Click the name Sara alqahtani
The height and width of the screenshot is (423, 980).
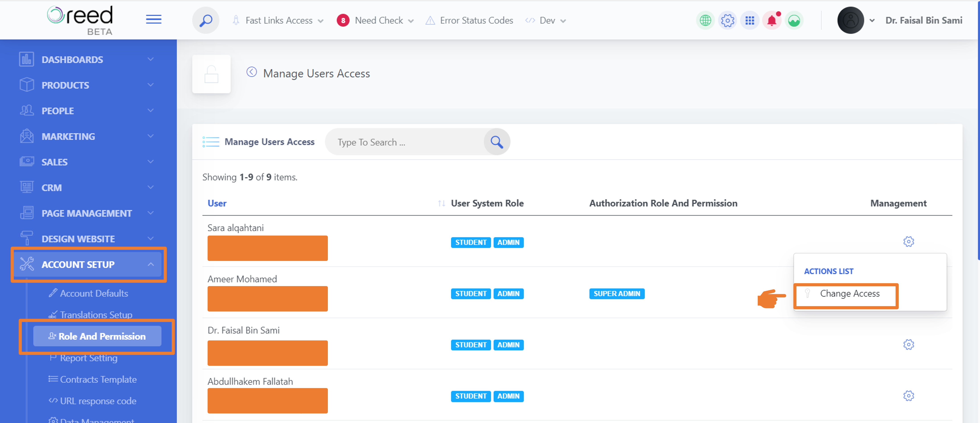point(235,228)
